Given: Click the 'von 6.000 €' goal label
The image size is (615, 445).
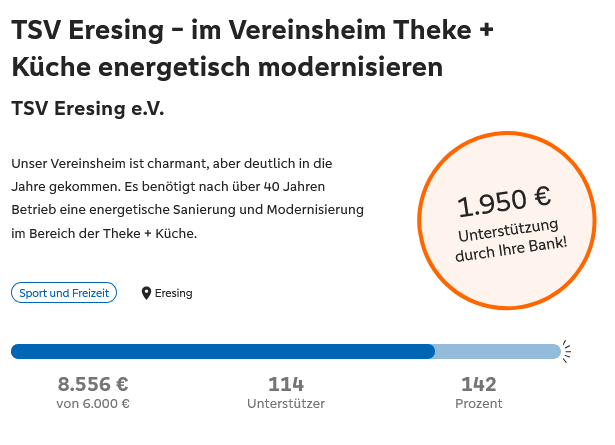Looking at the screenshot, I should (93, 404).
